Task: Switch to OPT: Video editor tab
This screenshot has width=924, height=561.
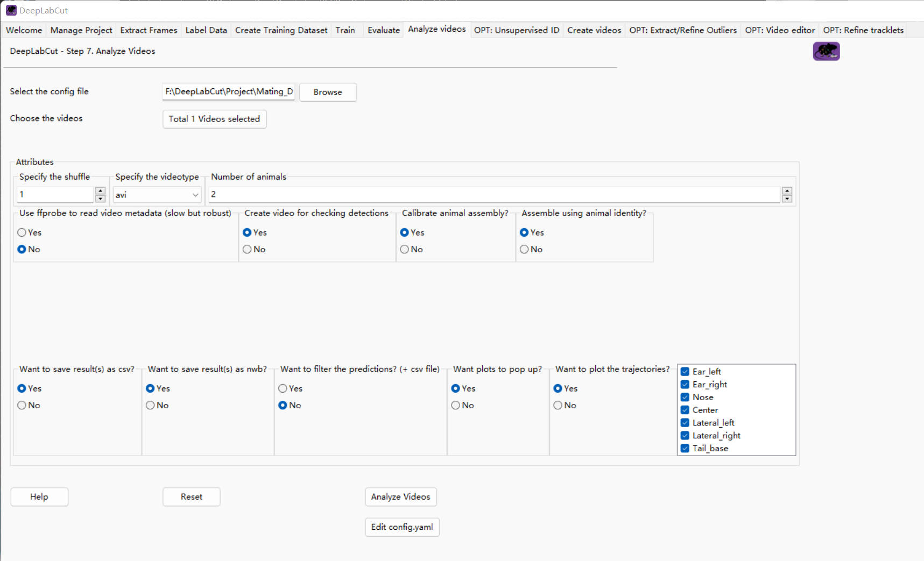Action: pos(780,30)
